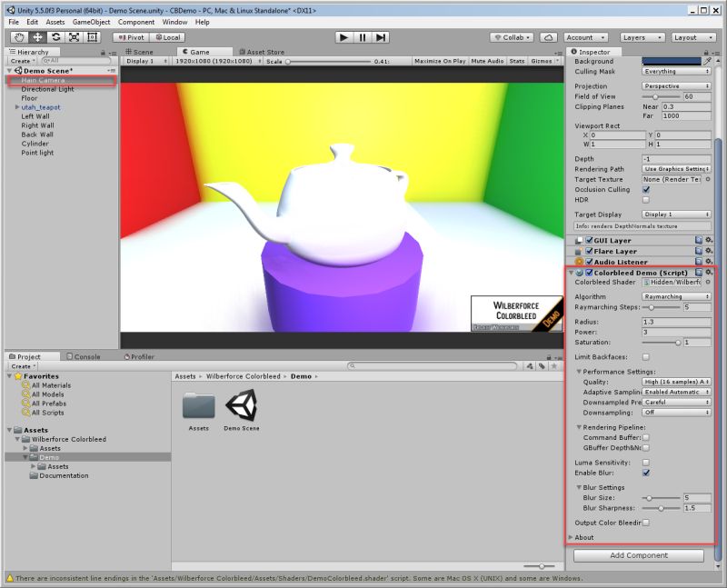Open Algorithm Raymarching dropdown
The height and width of the screenshot is (588, 727).
pos(676,296)
